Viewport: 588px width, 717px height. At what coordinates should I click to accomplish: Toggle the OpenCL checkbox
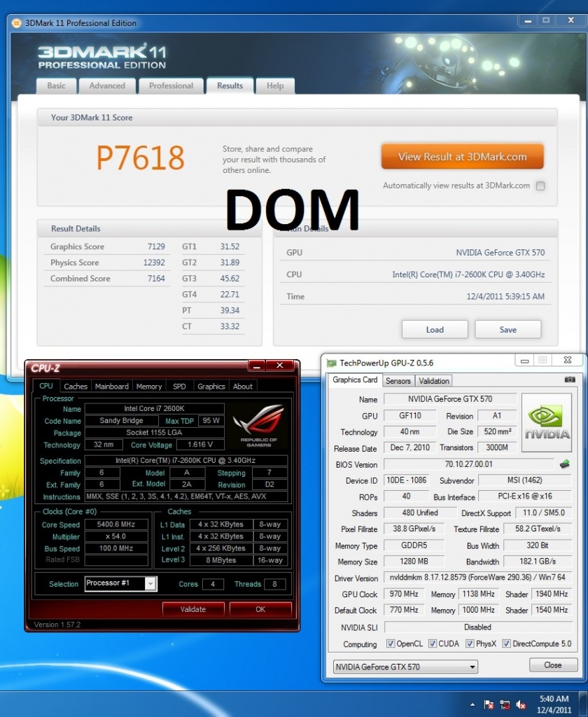391,644
